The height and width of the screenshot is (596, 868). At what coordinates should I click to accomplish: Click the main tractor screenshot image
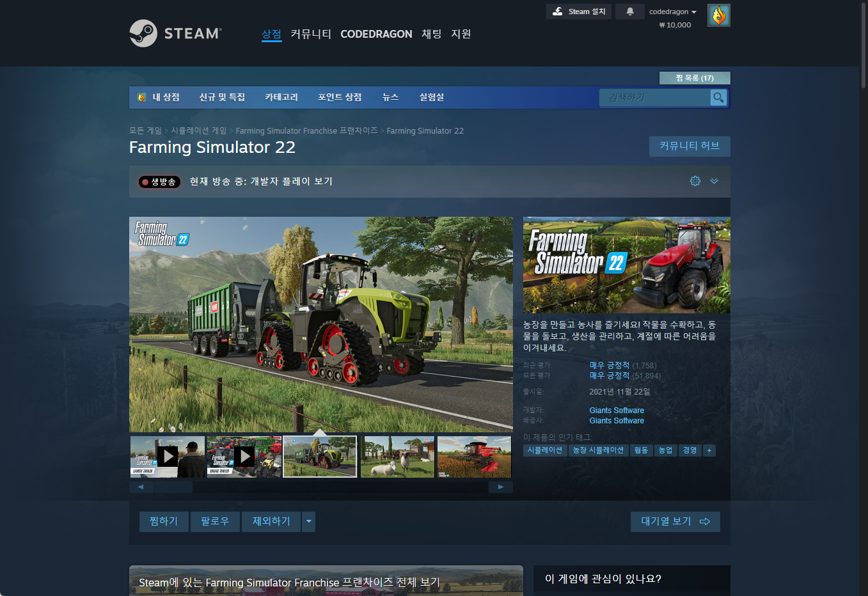coord(321,325)
